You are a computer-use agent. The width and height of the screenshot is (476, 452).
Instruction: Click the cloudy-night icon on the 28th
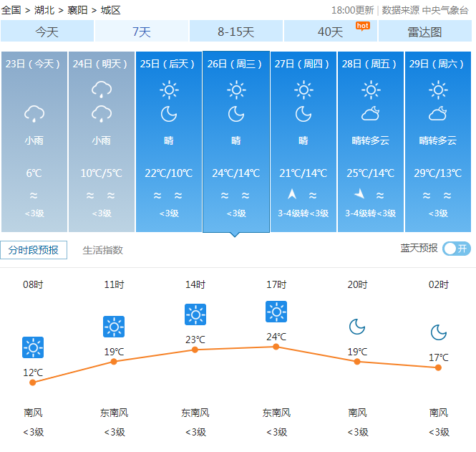[x=370, y=113]
